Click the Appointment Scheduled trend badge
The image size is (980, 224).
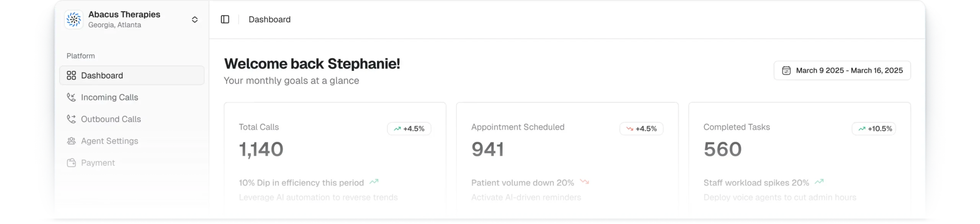tap(641, 129)
